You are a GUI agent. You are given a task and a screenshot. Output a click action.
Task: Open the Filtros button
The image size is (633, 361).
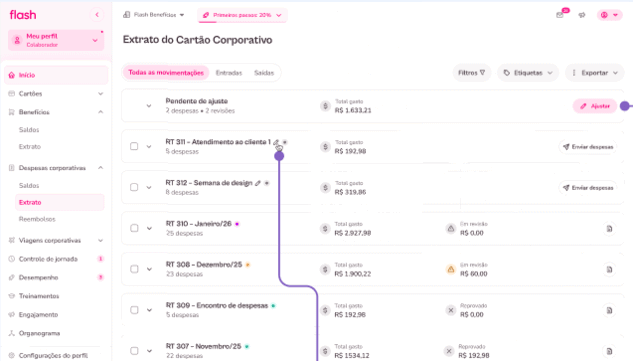point(472,73)
